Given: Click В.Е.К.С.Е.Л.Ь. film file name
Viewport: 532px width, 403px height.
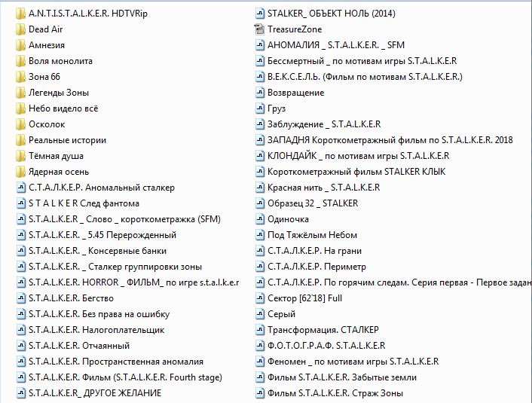Looking at the screenshot, I should [365, 77].
